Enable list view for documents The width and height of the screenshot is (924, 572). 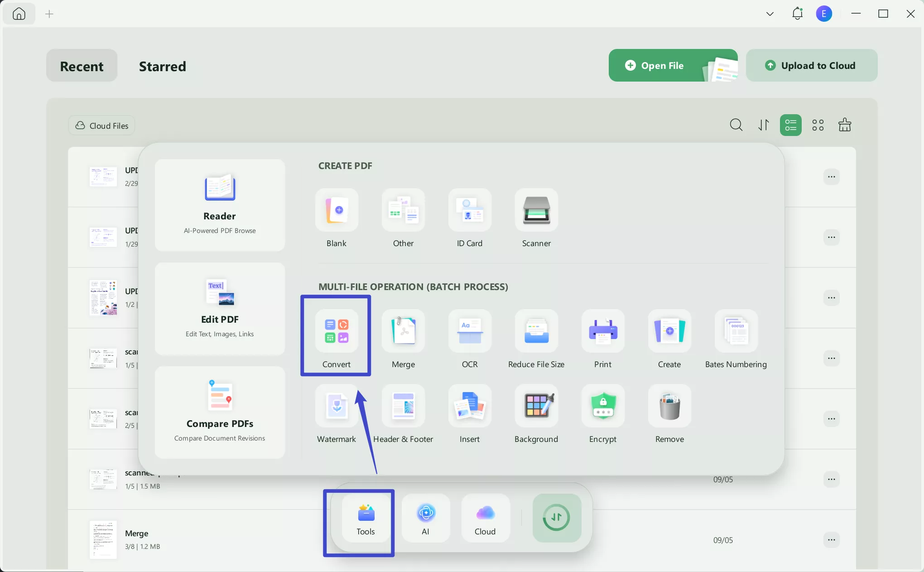790,125
